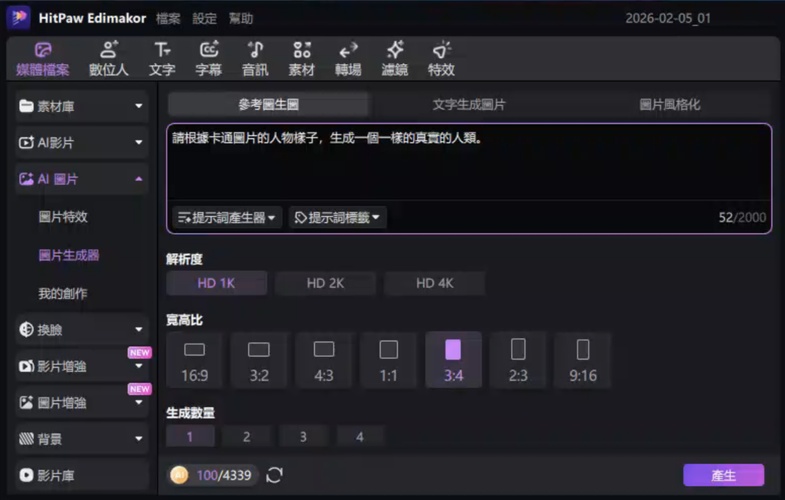Viewport: 785px width, 500px height.
Task: Choose the 3:4 aspect ratio
Action: (x=454, y=360)
